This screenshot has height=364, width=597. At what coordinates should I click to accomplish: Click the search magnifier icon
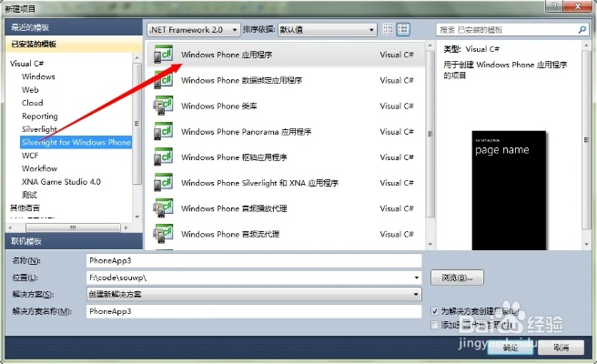[x=582, y=29]
